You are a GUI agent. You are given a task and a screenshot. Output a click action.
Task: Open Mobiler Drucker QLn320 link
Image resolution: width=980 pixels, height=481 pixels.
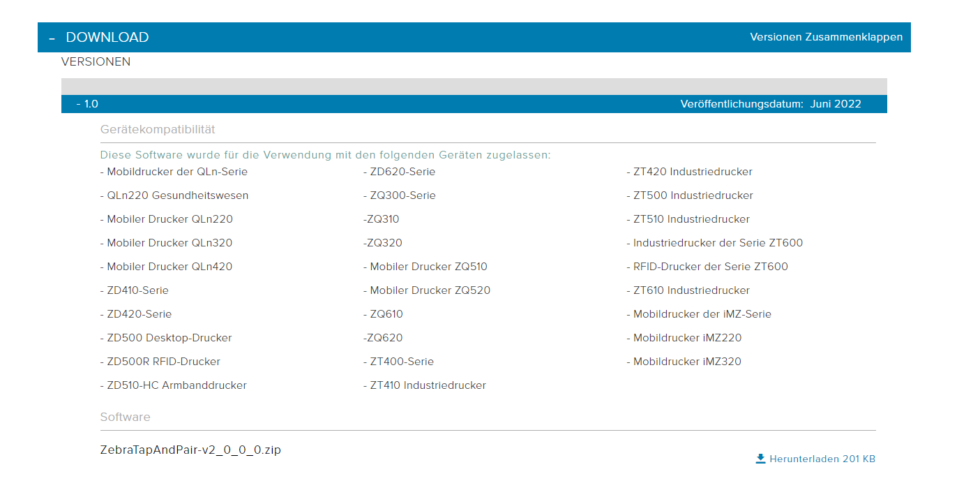point(167,243)
